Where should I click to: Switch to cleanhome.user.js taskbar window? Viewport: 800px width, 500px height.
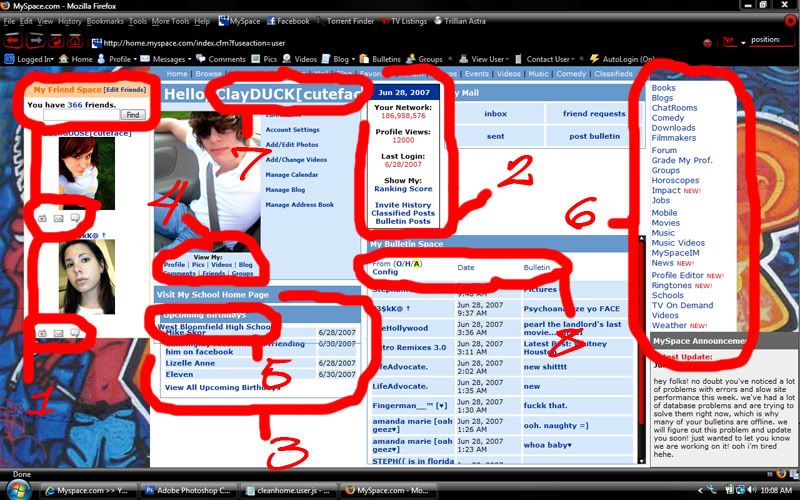(x=288, y=490)
